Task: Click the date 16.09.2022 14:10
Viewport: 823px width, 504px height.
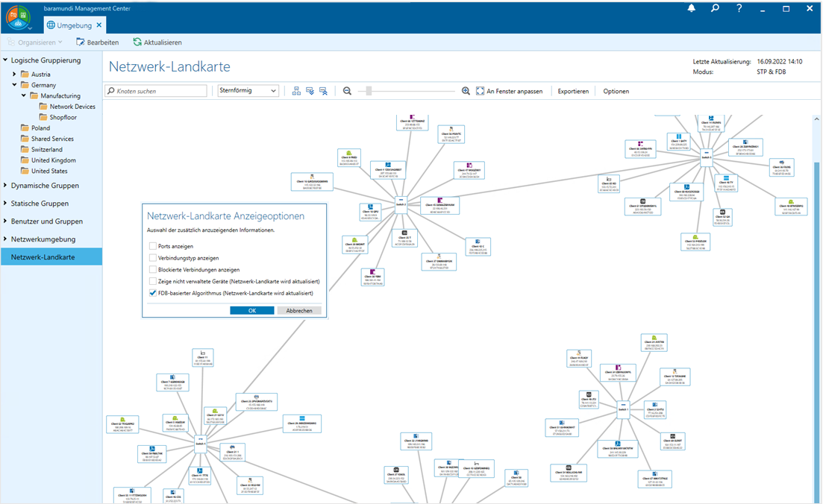Action: pos(780,61)
